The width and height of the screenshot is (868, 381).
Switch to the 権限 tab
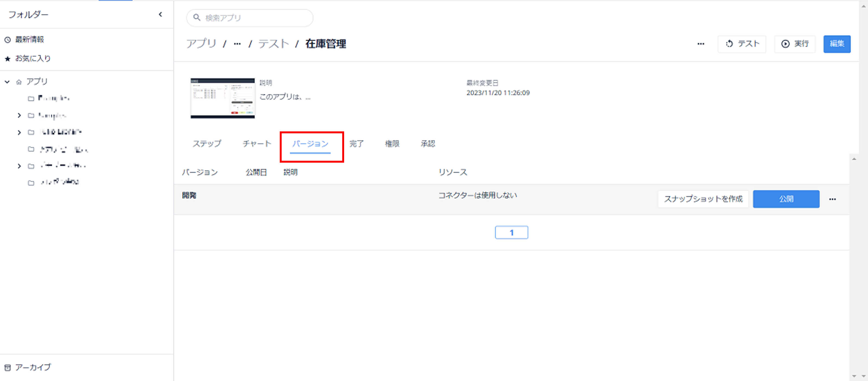392,144
